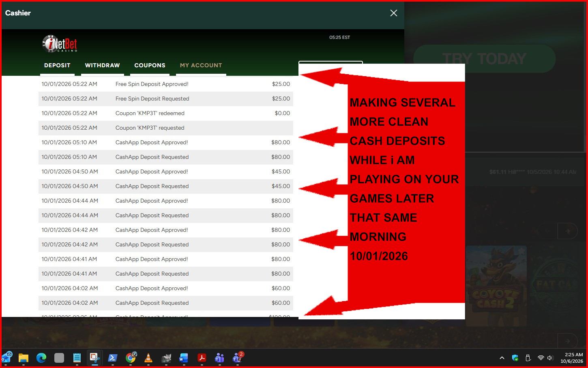Open File Explorer from the taskbar

[x=24, y=358]
